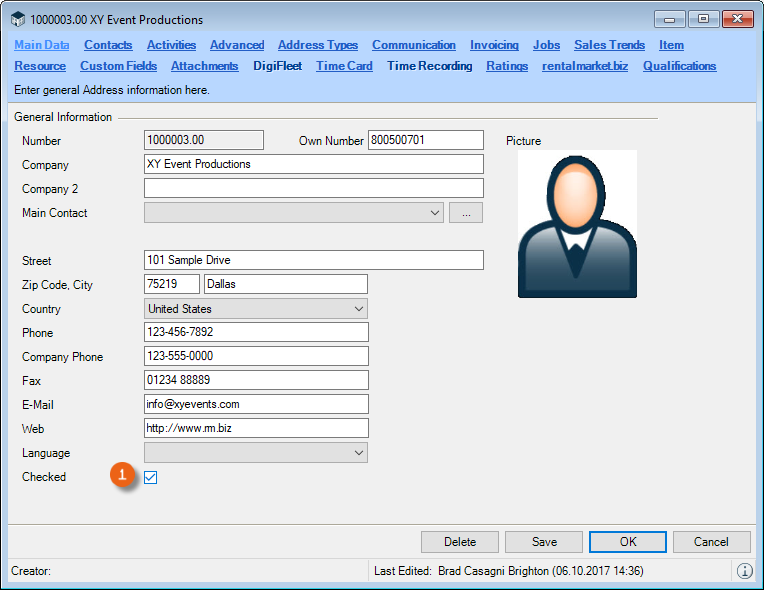This screenshot has width=764, height=590.
Task: Open the Invoicing tab
Action: pos(494,45)
